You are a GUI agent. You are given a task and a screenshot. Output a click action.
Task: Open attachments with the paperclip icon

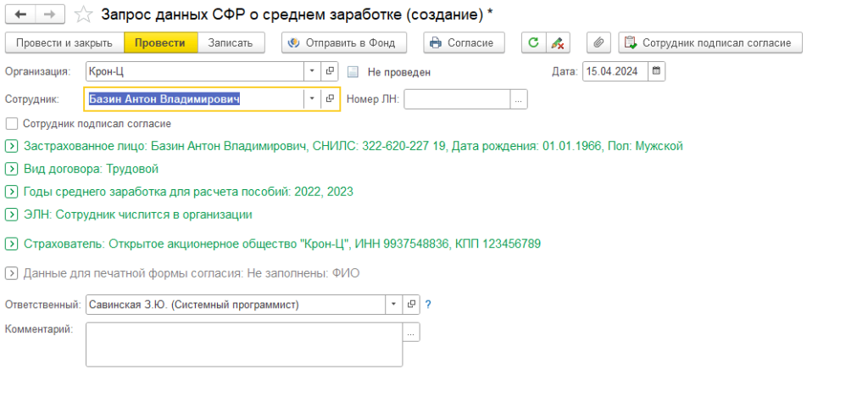coord(598,42)
